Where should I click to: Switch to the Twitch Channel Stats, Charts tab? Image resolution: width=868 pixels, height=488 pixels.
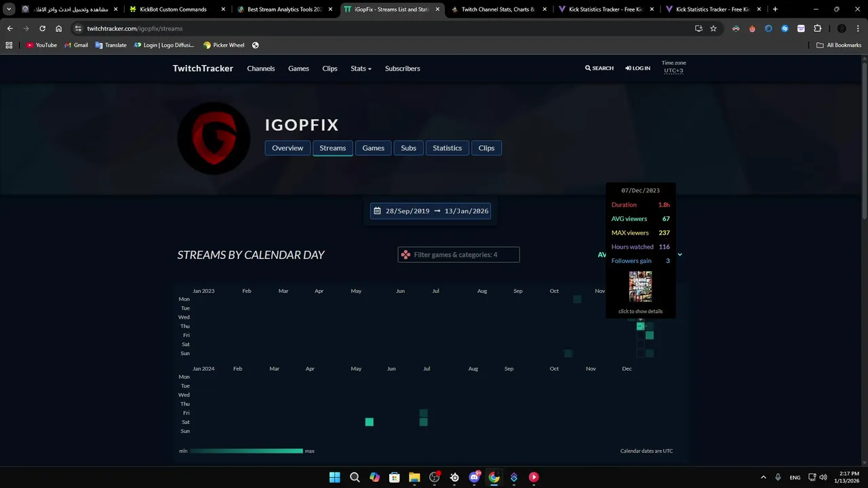click(x=498, y=9)
